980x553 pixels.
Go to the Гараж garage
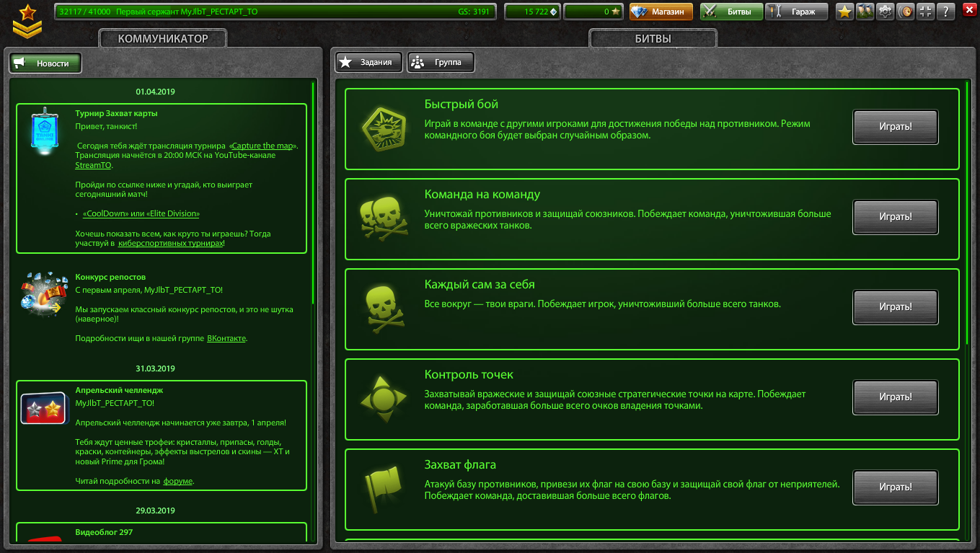(797, 12)
